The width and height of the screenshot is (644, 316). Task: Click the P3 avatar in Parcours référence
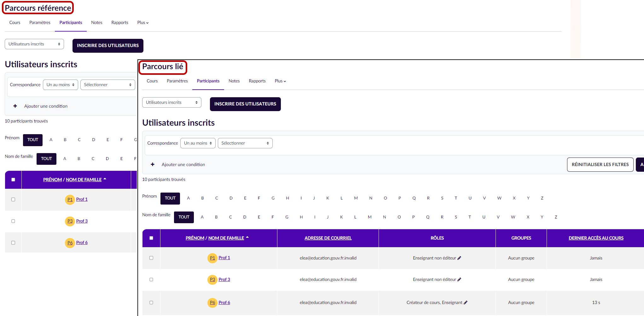[70, 221]
